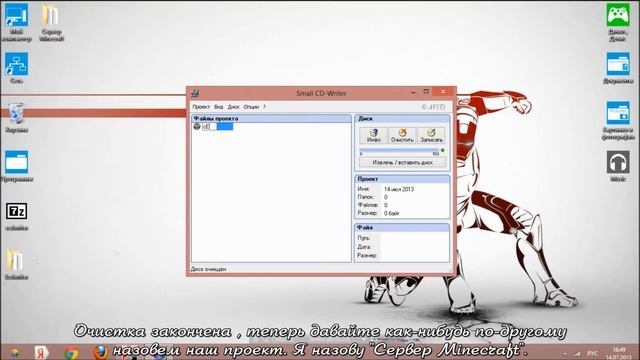640x360 pixels.
Task: Open the Опции menu
Action: tap(251, 107)
